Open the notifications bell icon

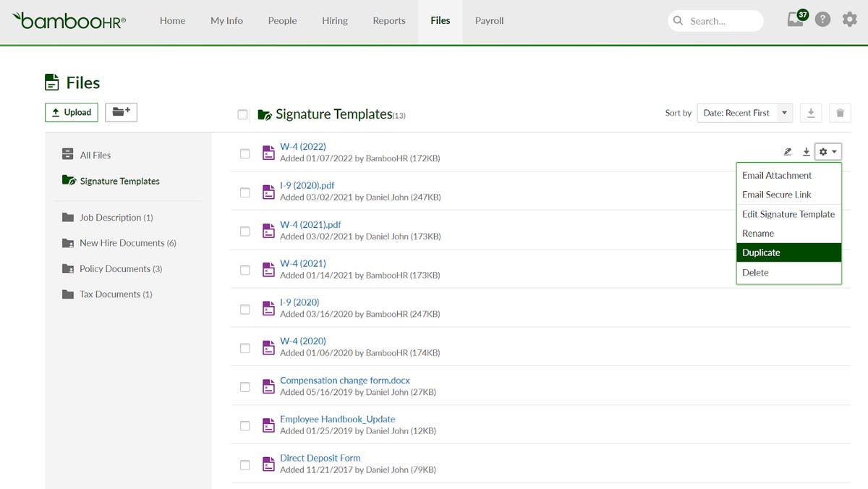796,20
